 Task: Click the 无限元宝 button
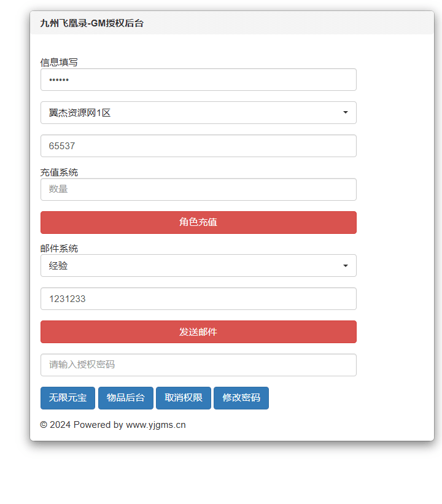pyautogui.click(x=68, y=398)
